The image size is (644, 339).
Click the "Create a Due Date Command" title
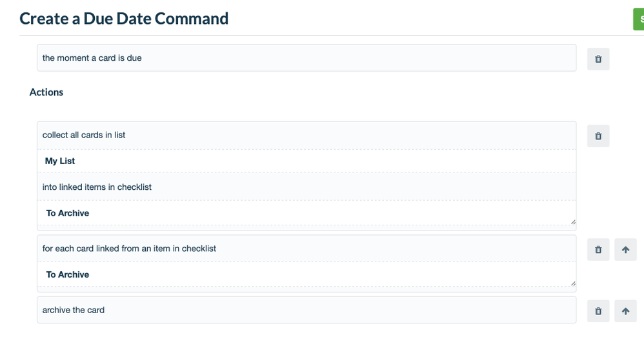tap(124, 19)
